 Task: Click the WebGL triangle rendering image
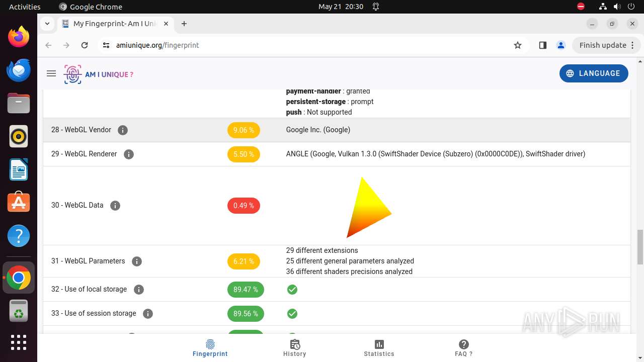[x=369, y=207]
